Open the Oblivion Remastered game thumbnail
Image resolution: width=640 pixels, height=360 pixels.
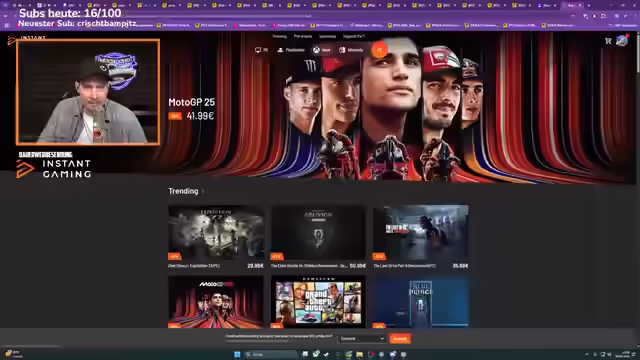[x=318, y=233]
